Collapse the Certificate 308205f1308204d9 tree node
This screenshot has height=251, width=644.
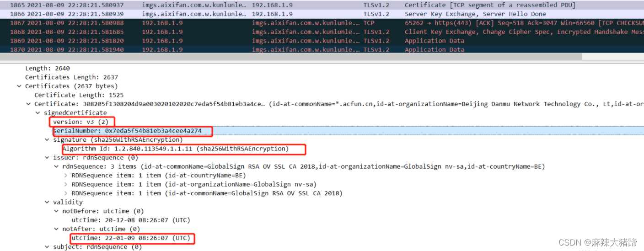tap(28, 104)
